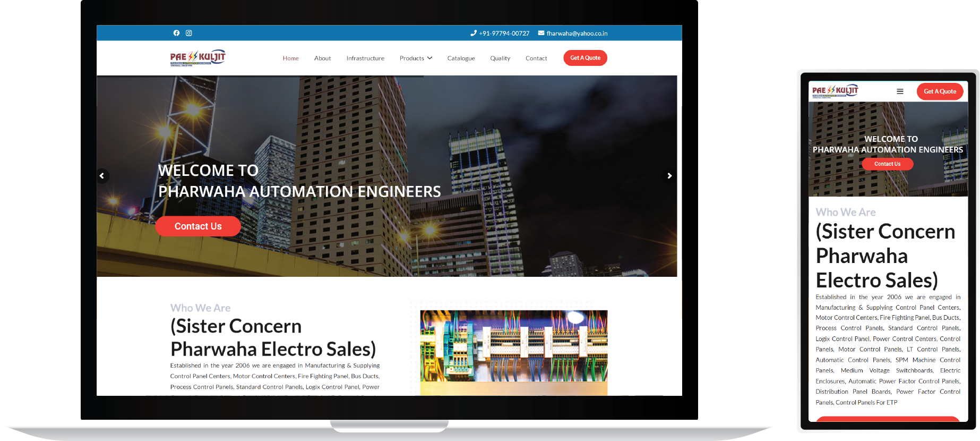980x441 pixels.
Task: Open the Instagram icon in desktop top bar
Action: pyautogui.click(x=188, y=33)
